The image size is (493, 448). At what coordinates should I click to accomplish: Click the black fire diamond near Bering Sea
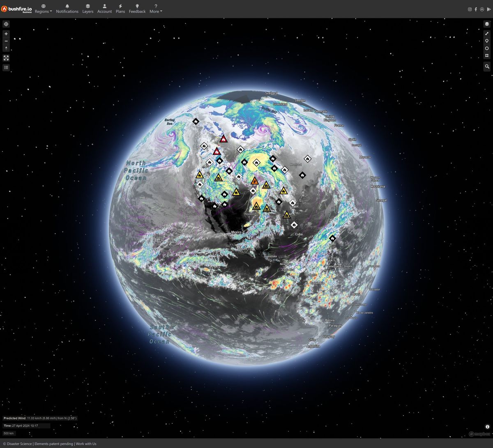[x=196, y=121]
